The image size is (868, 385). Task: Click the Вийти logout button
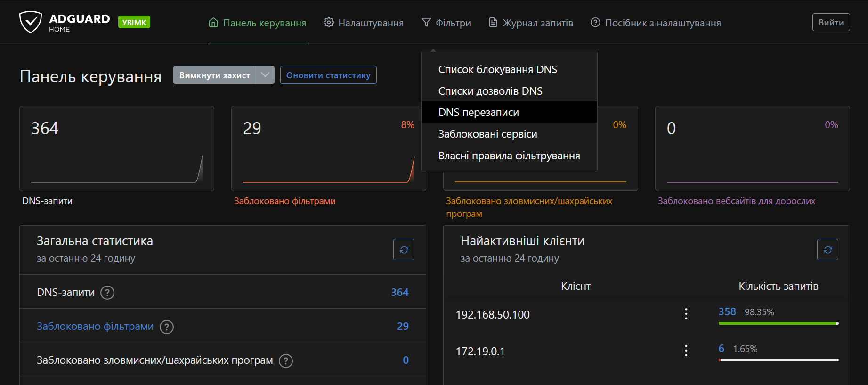tap(831, 22)
